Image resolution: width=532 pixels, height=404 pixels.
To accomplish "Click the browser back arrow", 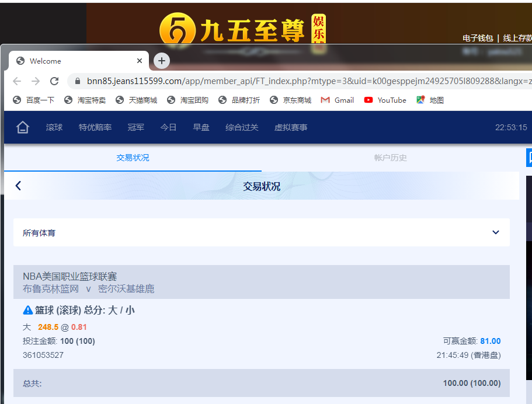I will pos(17,81).
